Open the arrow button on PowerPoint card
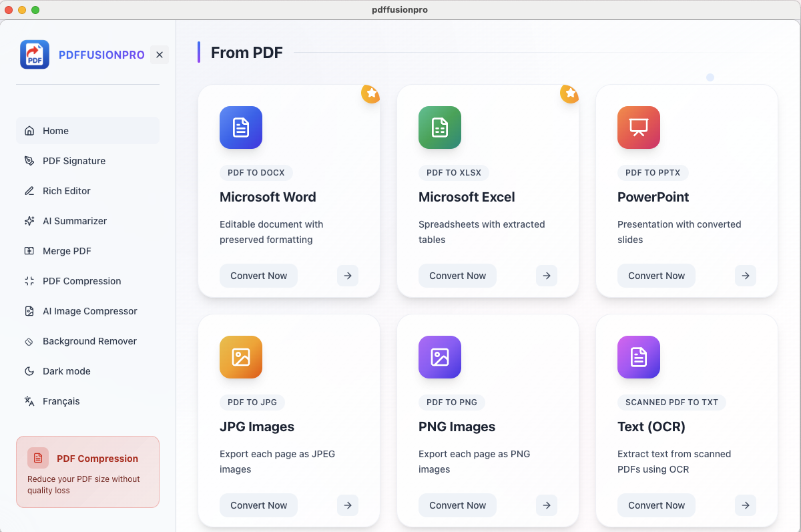Image resolution: width=801 pixels, height=532 pixels. coord(746,276)
